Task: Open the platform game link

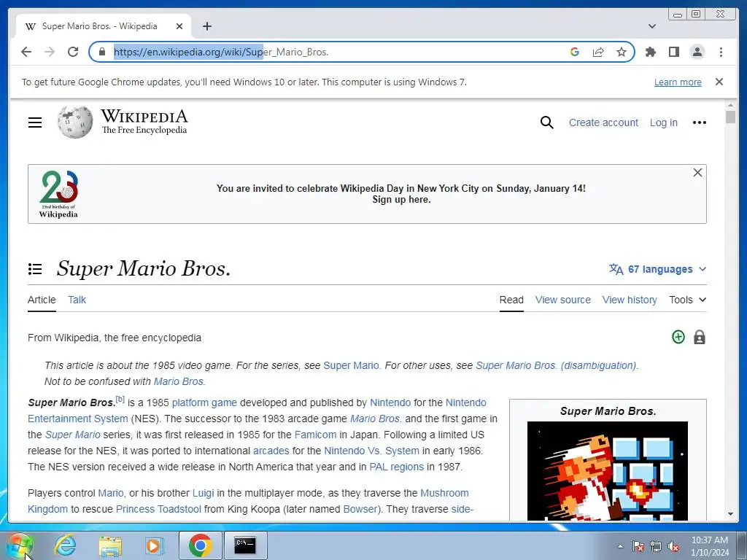Action: pyautogui.click(x=204, y=402)
